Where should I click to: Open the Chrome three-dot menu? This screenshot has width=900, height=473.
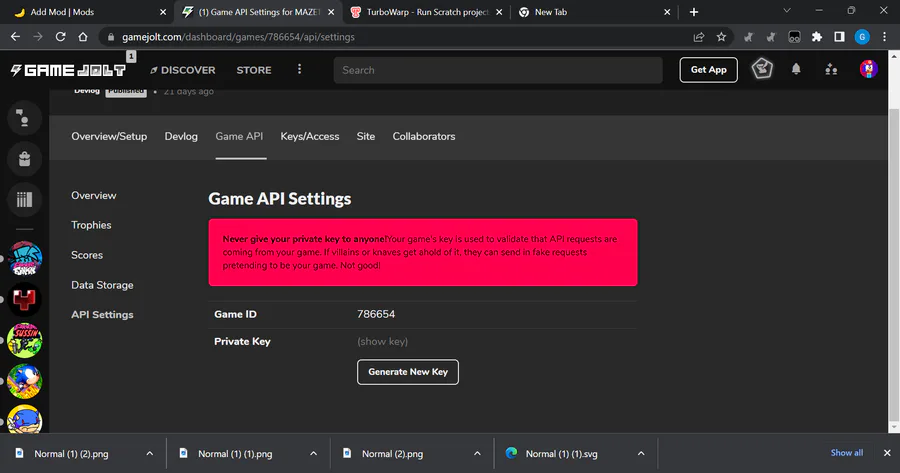coord(885,37)
